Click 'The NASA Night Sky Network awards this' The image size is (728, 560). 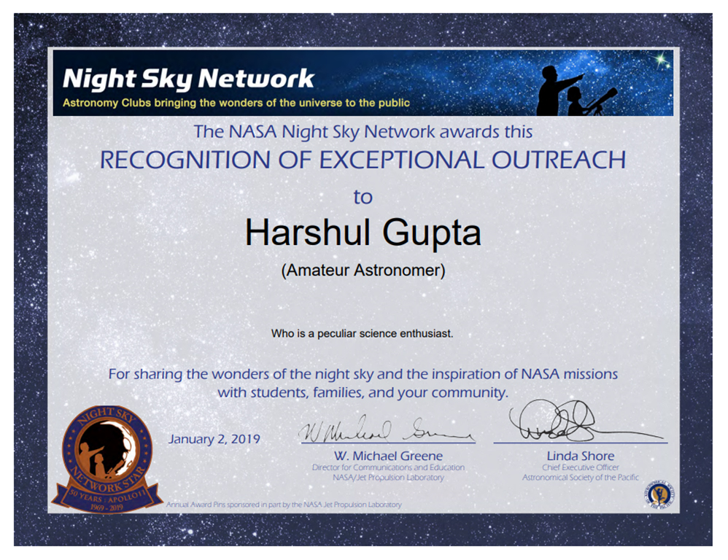click(363, 132)
